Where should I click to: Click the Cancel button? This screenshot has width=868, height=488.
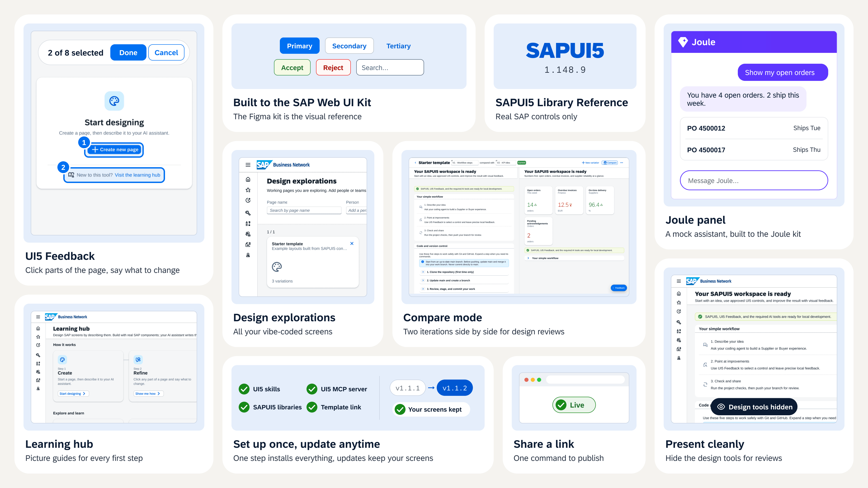tap(166, 53)
